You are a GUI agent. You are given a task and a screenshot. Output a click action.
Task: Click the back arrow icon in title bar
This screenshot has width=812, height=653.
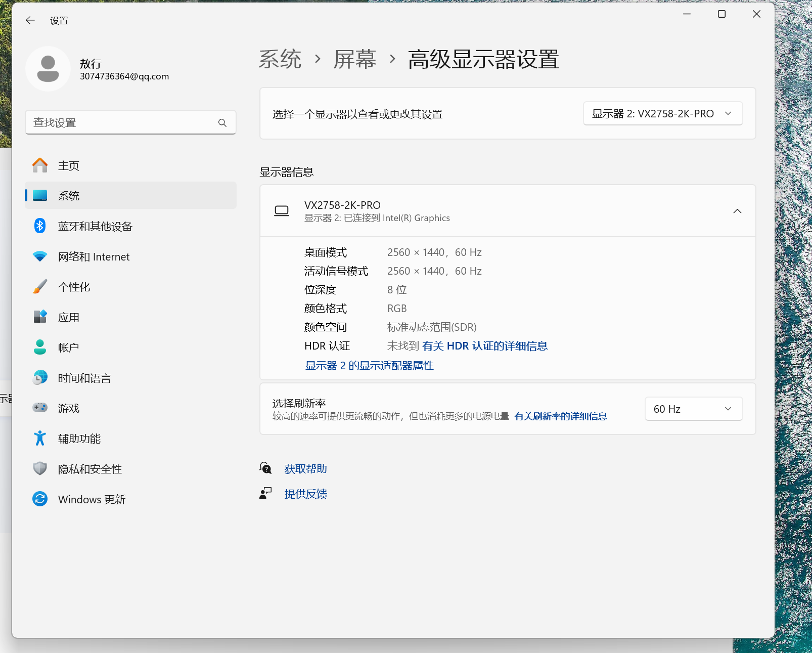(x=30, y=20)
